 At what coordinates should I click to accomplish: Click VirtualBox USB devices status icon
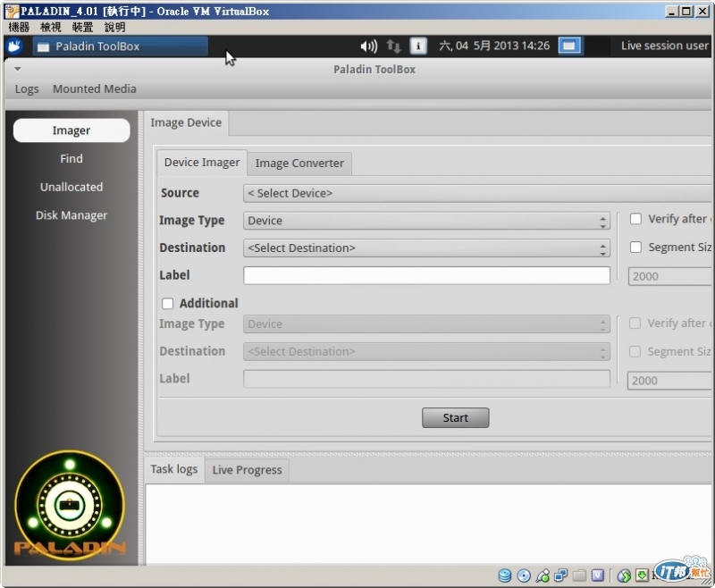coord(543,575)
